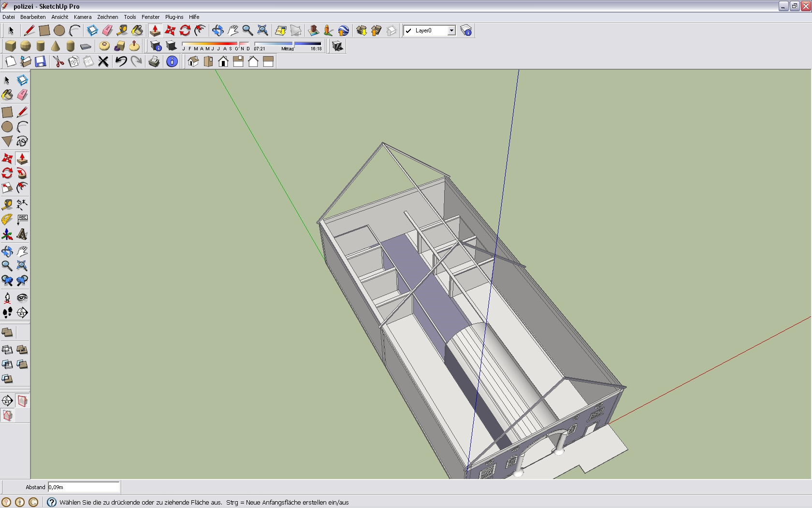Screen dimensions: 812x508
Task: Select the Axes tool
Action: [x=7, y=235]
